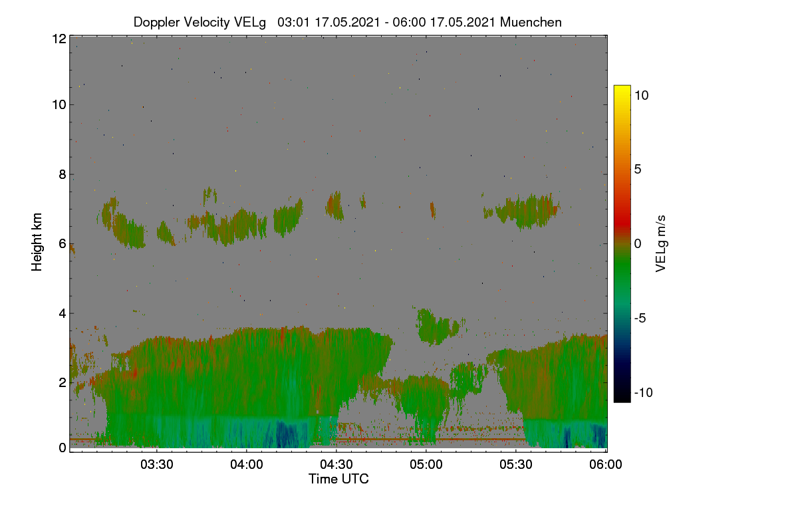Image resolution: width=798 pixels, height=532 pixels.
Task: Click the Time UTC axis title
Action: point(338,479)
